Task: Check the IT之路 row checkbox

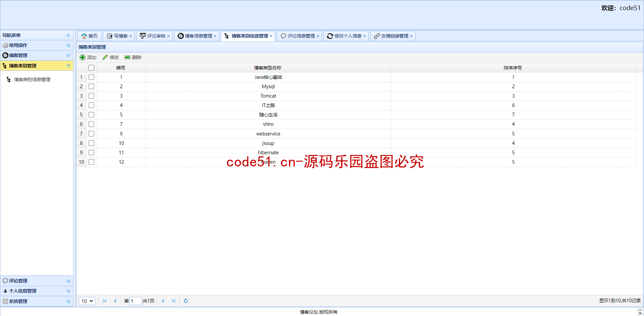Action: [91, 105]
